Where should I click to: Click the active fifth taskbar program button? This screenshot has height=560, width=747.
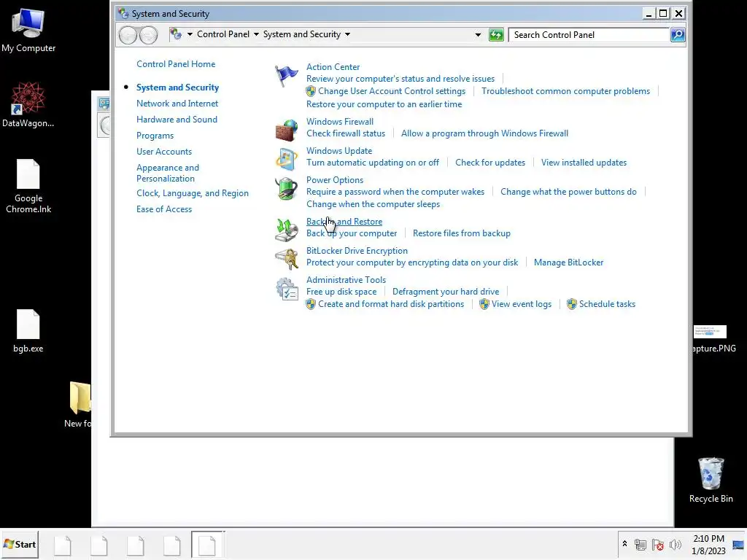[x=206, y=545]
